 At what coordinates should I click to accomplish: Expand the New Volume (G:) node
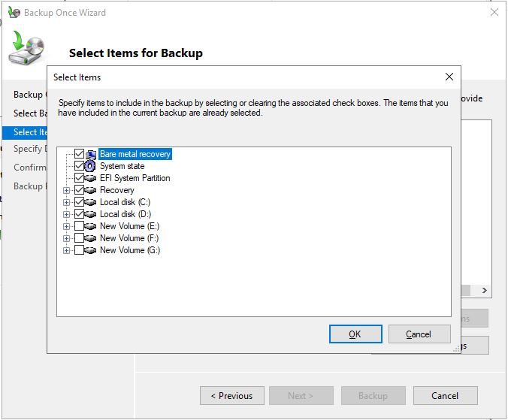tap(67, 250)
